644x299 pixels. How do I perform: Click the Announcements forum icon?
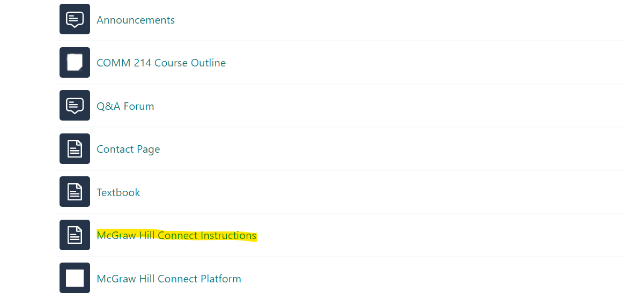75,19
